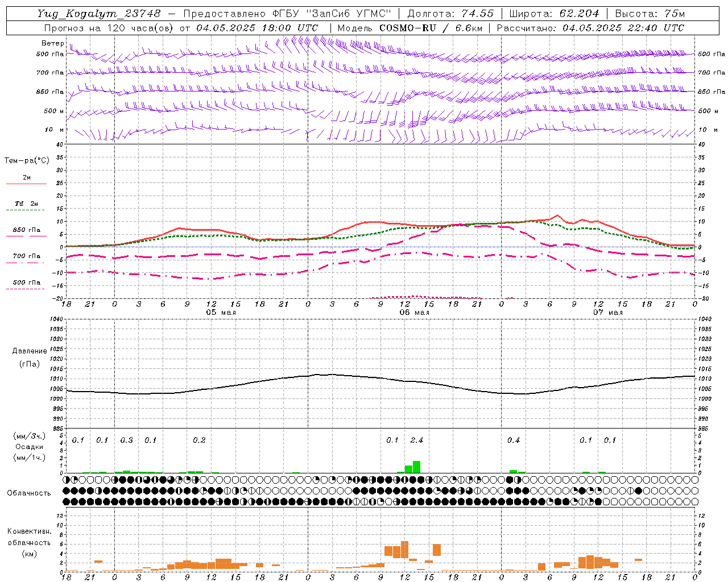Image resolution: width=728 pixels, height=582 pixels.
Task: Click 'Рассчитано: 04.05.2025 22:40 UTC' timestamp
Action: point(590,28)
